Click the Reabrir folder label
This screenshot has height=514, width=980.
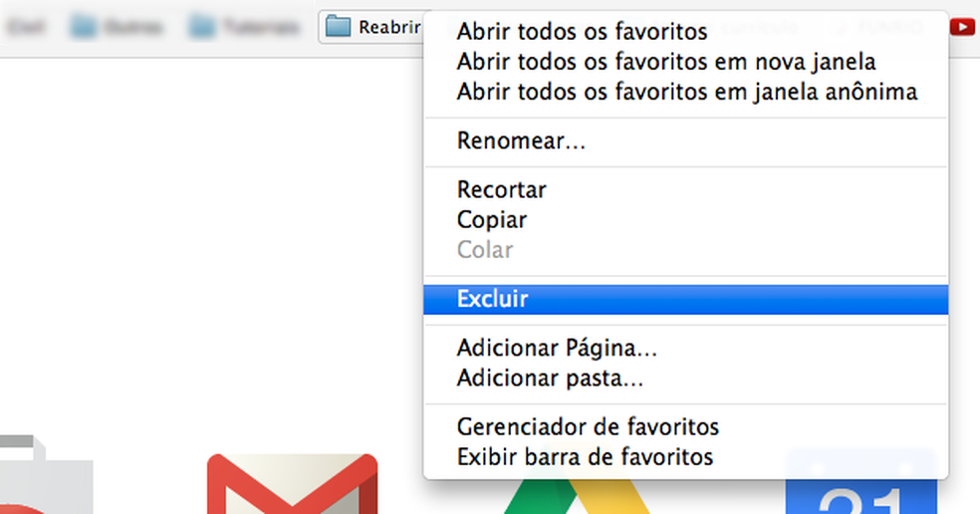coord(389,27)
